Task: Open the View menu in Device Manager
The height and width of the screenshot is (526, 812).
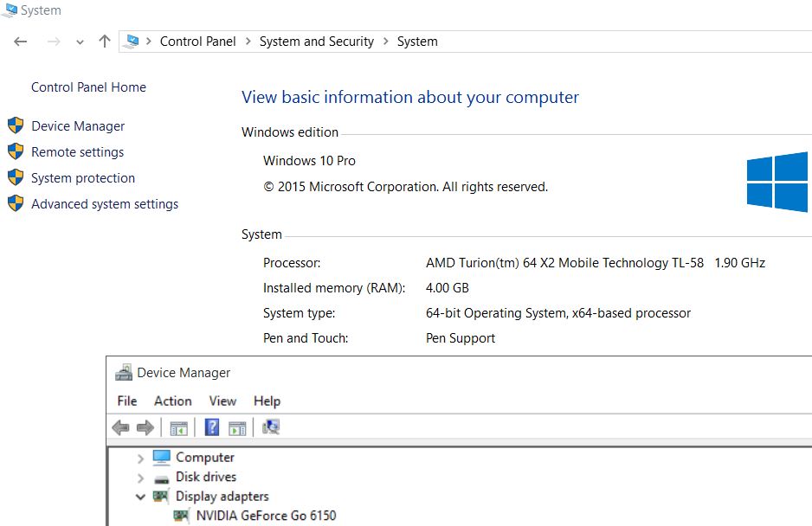Action: (x=222, y=401)
